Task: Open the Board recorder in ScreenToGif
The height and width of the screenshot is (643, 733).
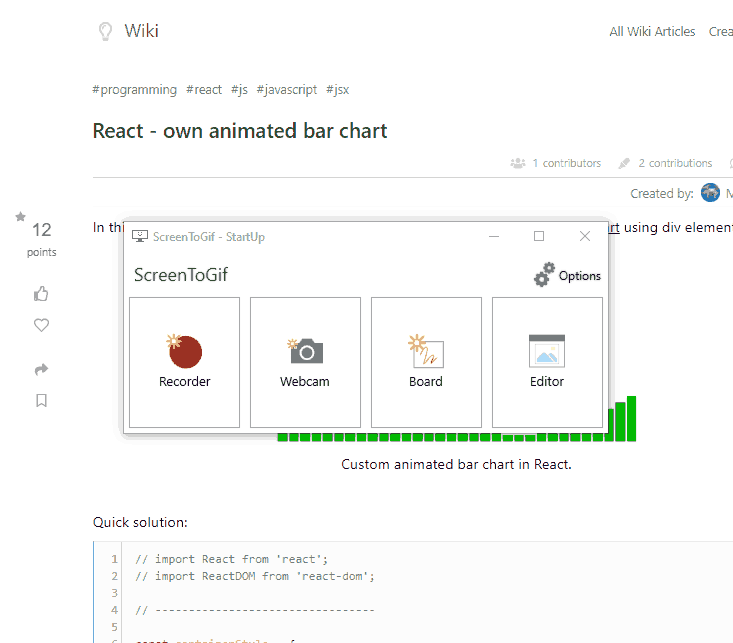Action: (x=426, y=362)
